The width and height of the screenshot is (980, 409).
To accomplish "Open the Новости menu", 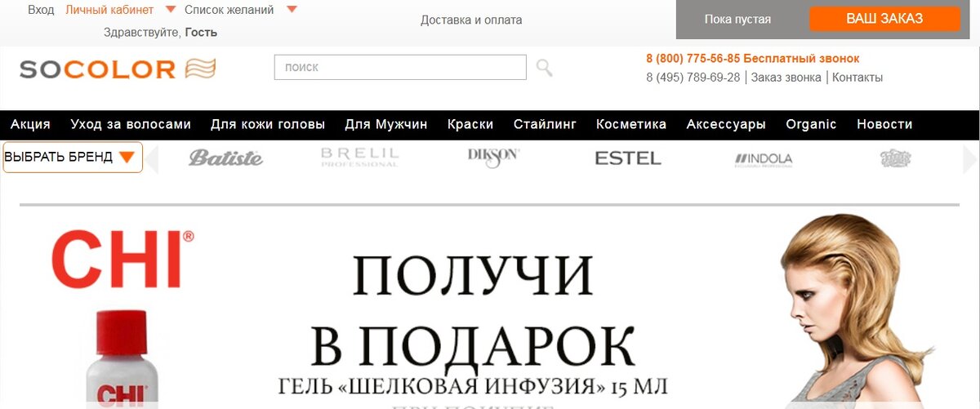I will (884, 124).
